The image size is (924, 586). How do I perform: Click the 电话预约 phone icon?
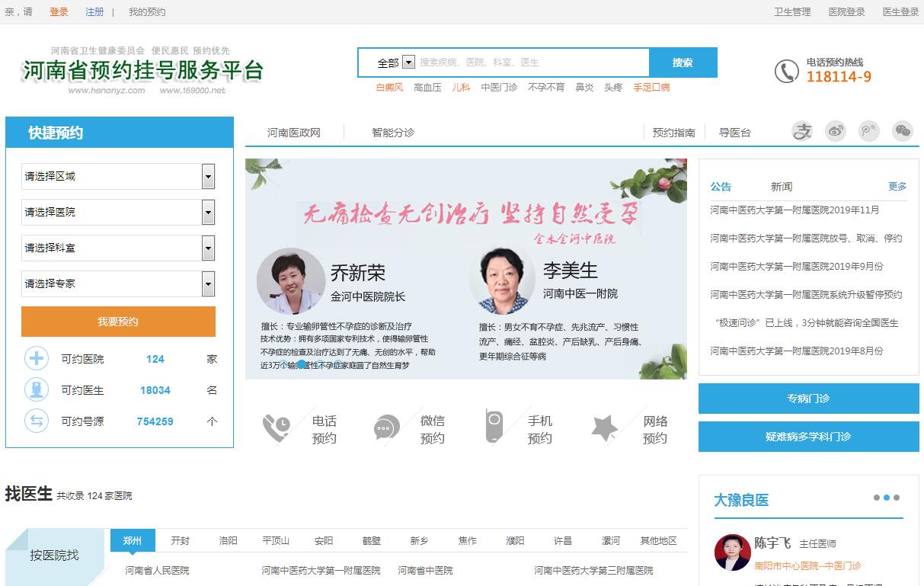(276, 427)
